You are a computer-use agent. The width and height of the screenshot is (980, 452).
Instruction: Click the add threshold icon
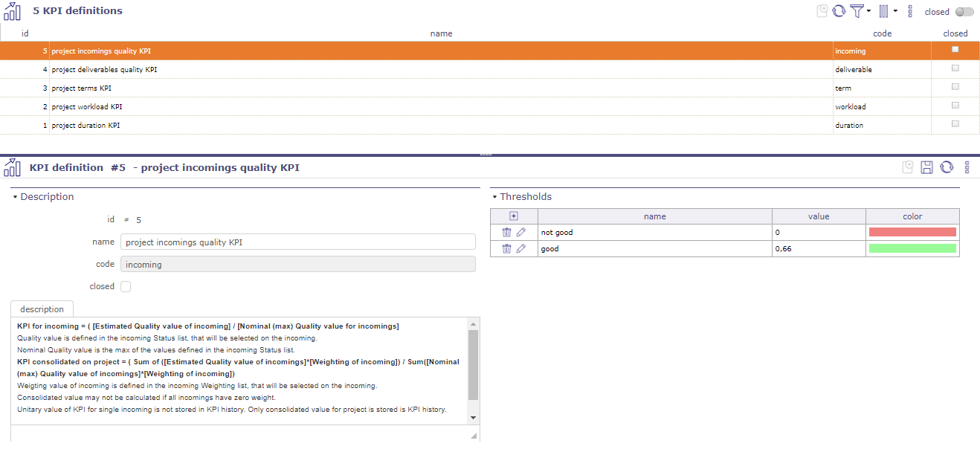(x=513, y=216)
